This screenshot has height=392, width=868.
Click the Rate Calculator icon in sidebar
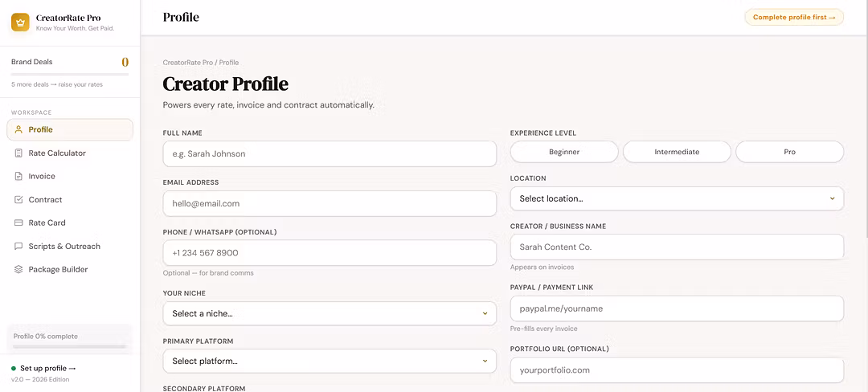[18, 153]
